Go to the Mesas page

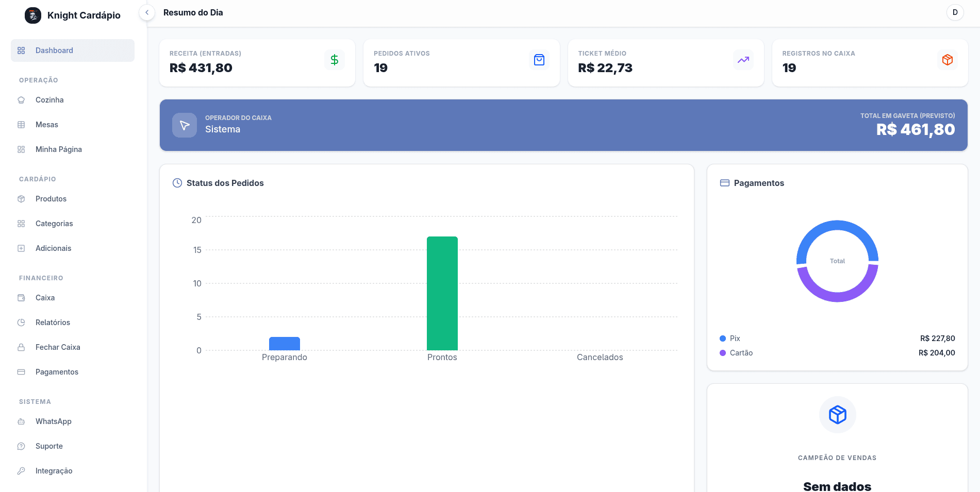[47, 125]
